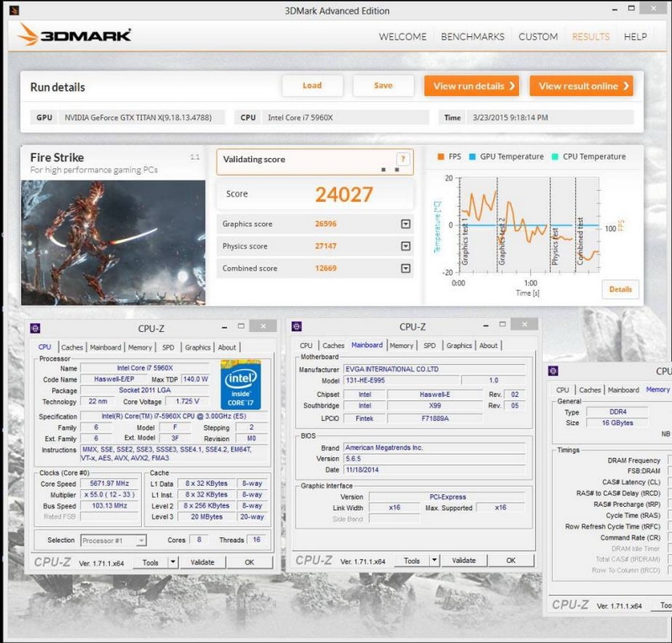Open Memory tab in the left CPU-Z window

click(x=139, y=347)
